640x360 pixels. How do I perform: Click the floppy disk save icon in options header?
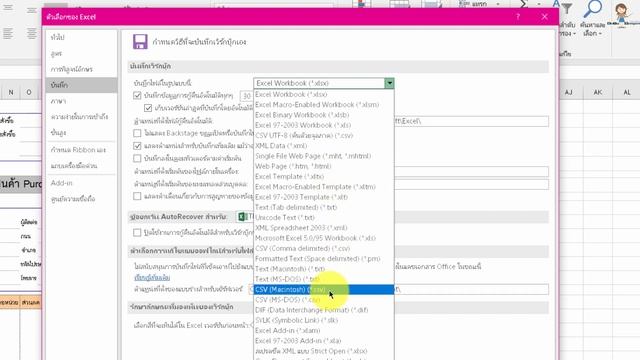pyautogui.click(x=140, y=42)
